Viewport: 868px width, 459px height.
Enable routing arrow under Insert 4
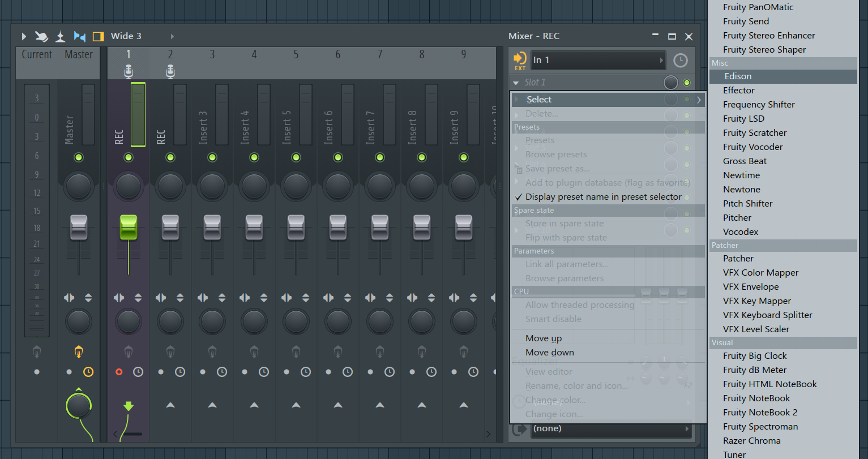pos(254,405)
